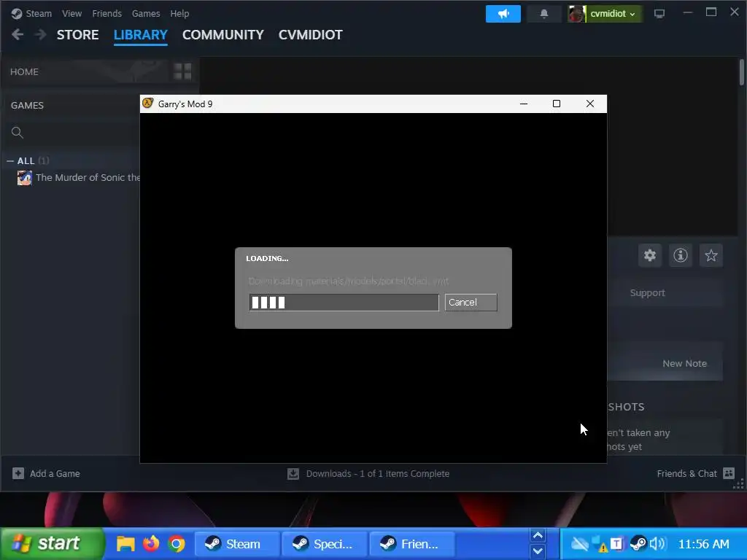Click the Garry's Mod 9 window icon
Screen dimensions: 747x560
[147, 104]
